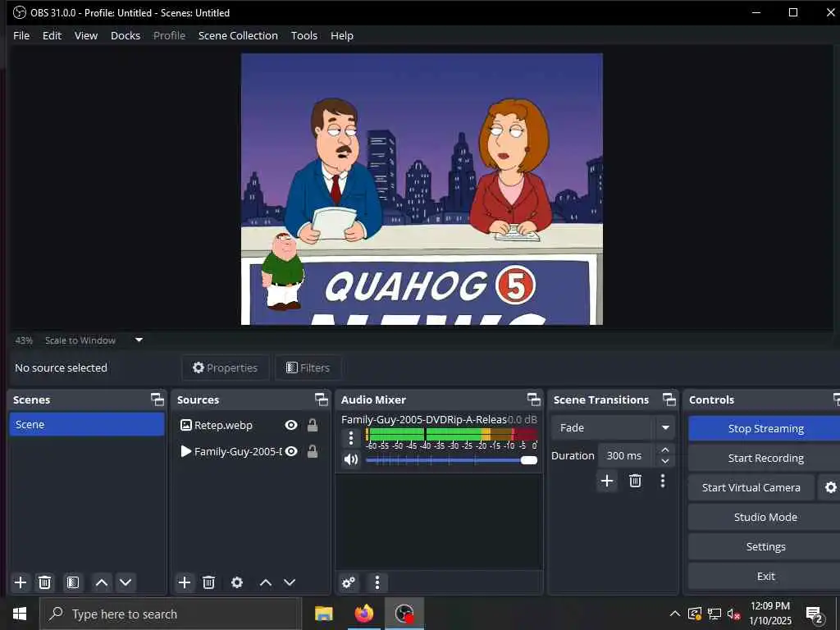Open the preview scaling dropdown arrow
The height and width of the screenshot is (630, 840).
(x=139, y=340)
